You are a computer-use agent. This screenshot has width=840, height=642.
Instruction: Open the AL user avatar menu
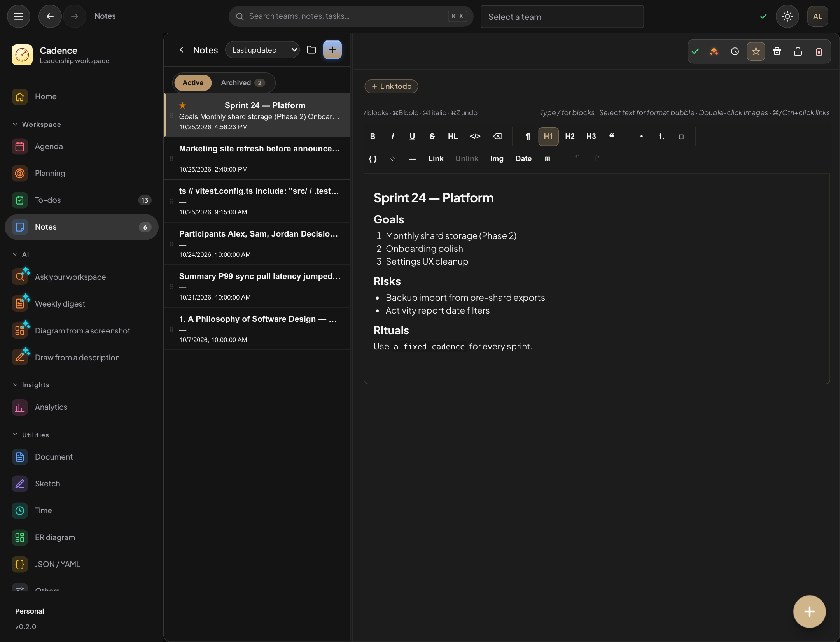817,16
